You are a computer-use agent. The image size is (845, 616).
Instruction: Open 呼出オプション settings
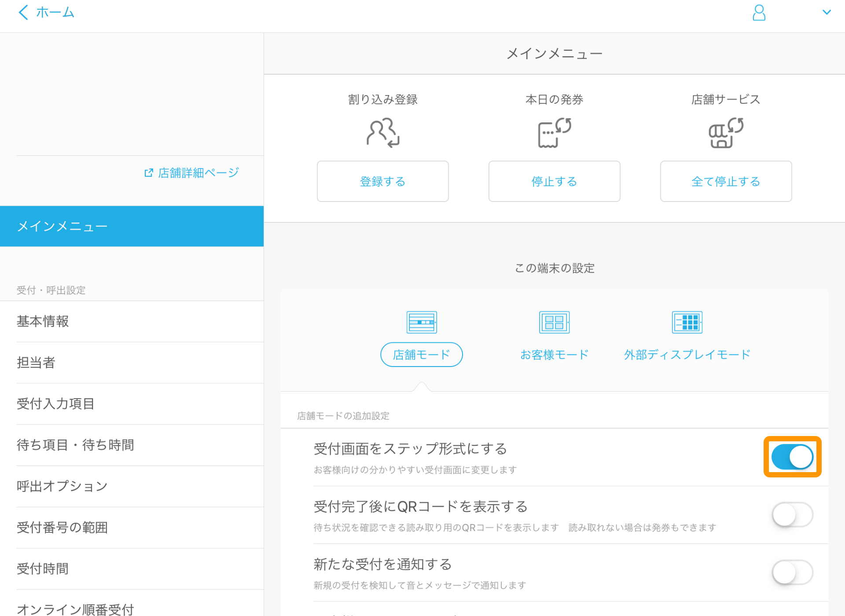(132, 487)
